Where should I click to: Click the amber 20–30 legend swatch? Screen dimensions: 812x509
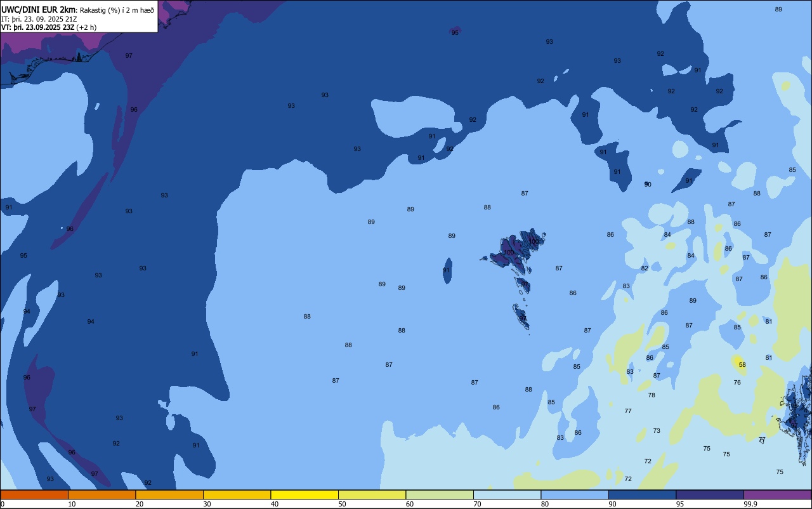point(169,494)
